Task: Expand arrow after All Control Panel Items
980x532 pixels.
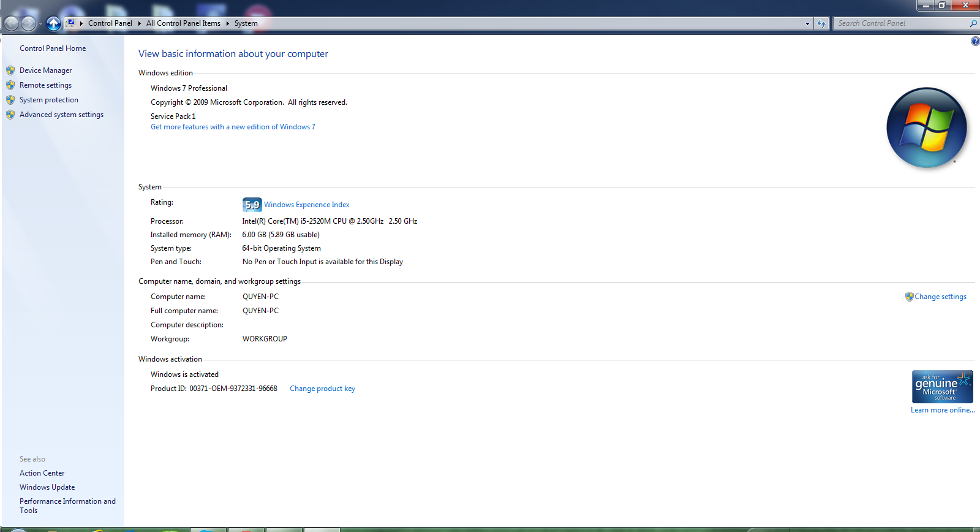Action: click(x=227, y=23)
